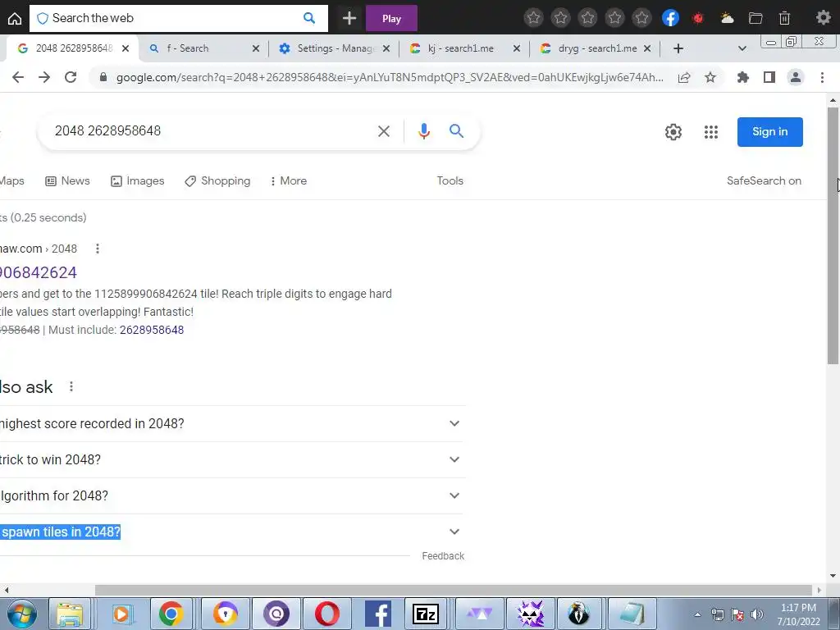Open Google quick settings gear
840x630 pixels.
tap(673, 132)
